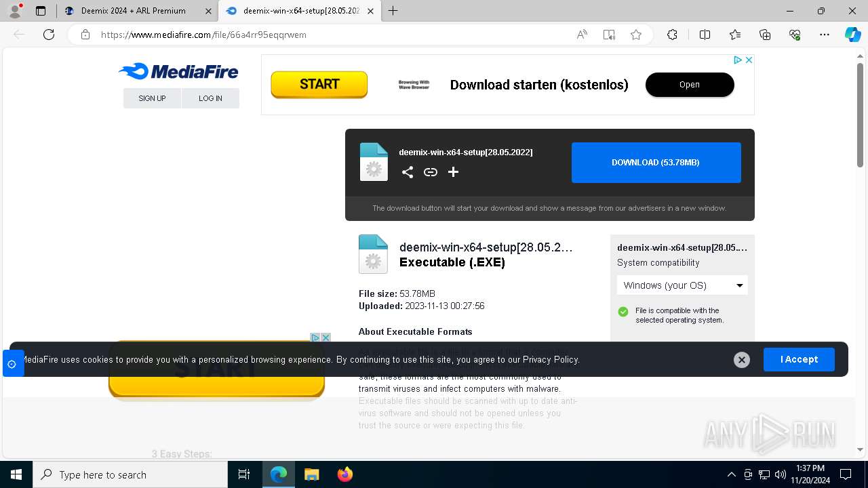Close the ad with X icon

coord(749,60)
